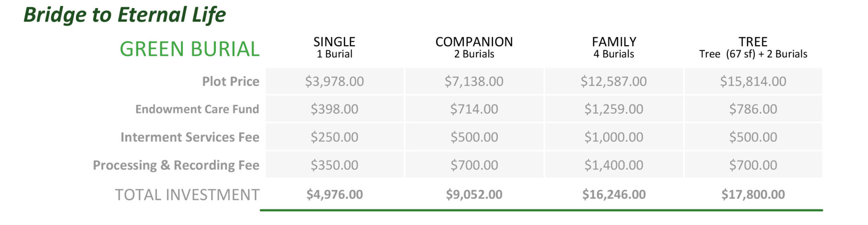Select the $9,052.00 Companion total
The width and height of the screenshot is (868, 225).
pyautogui.click(x=474, y=195)
